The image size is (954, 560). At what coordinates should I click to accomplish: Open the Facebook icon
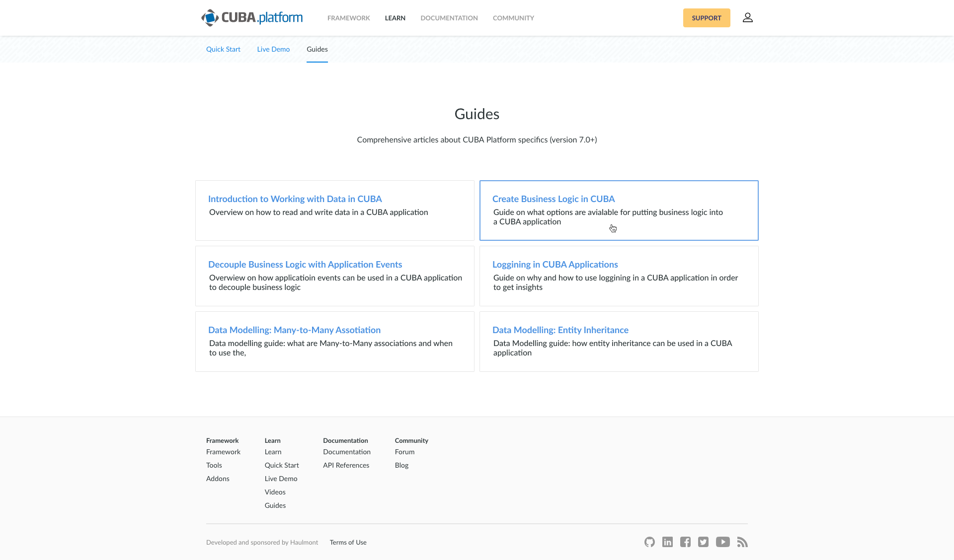685,542
